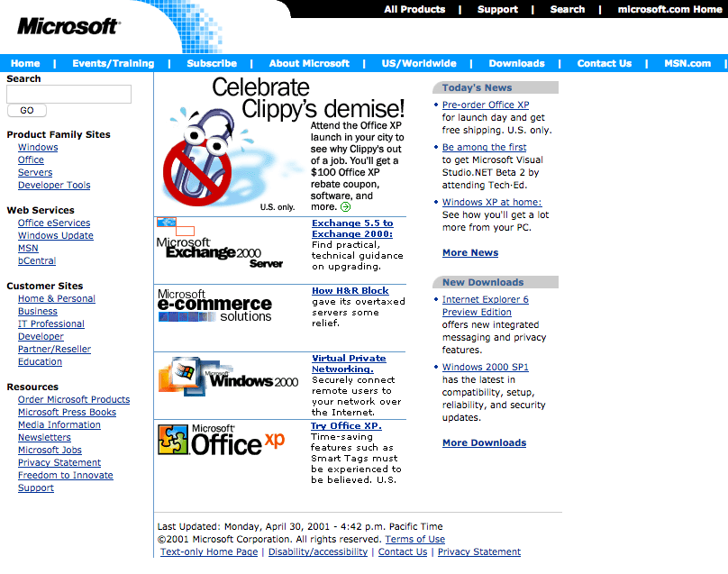The width and height of the screenshot is (728, 574).
Task: Select US/Worldwide from the navigation bar
Action: [x=418, y=63]
